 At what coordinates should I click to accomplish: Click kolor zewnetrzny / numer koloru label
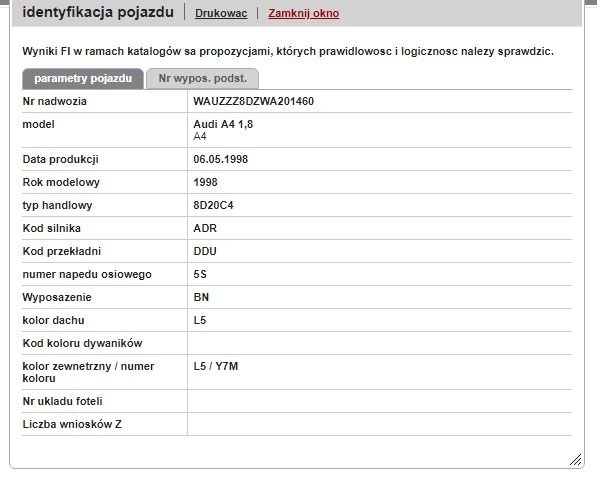click(88, 372)
